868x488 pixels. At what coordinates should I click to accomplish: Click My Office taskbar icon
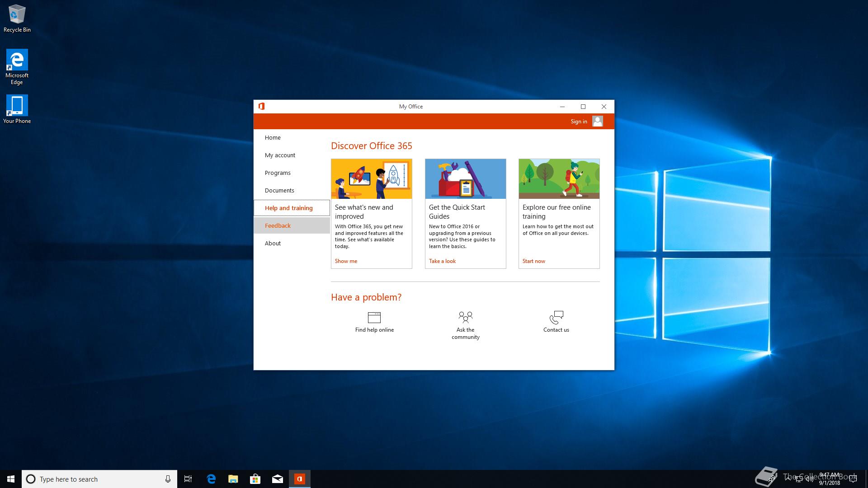pyautogui.click(x=299, y=479)
